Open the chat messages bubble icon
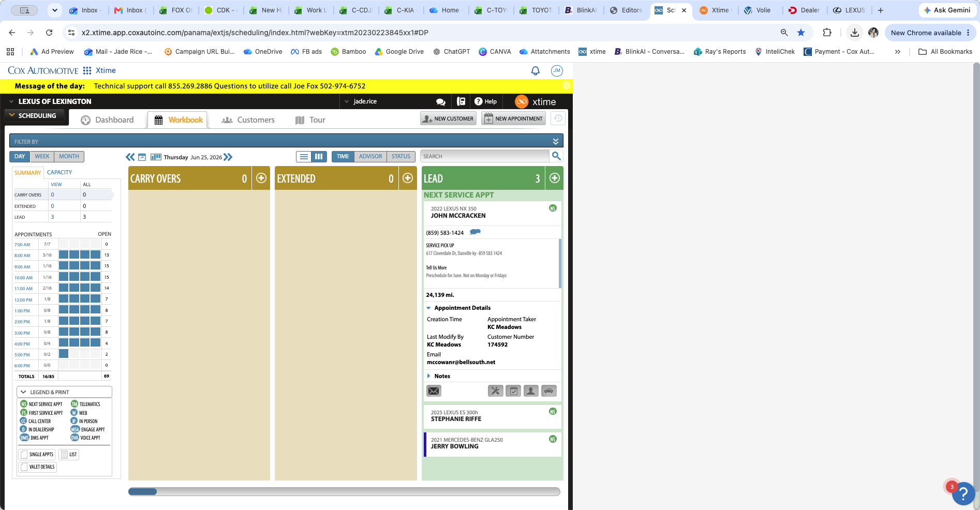 click(441, 102)
